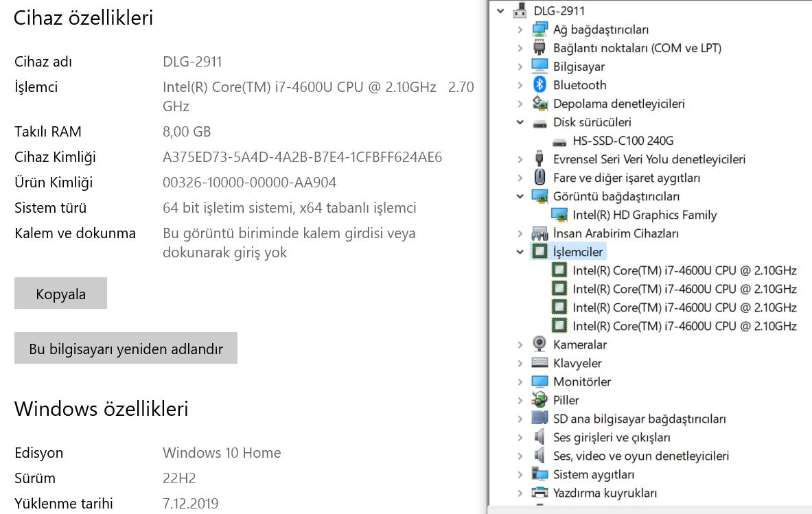812x514 pixels.
Task: Click the Bilgisayar monitor icon
Action: [540, 67]
